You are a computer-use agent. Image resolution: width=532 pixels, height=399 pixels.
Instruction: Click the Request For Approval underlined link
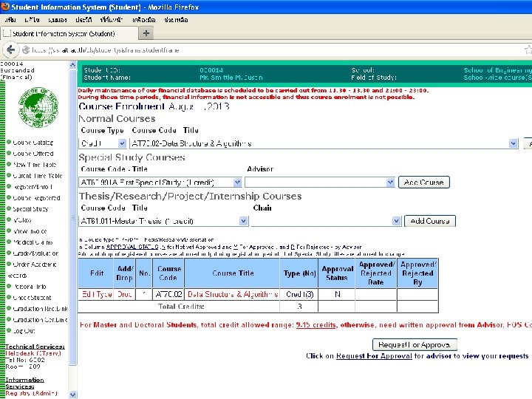coord(374,356)
